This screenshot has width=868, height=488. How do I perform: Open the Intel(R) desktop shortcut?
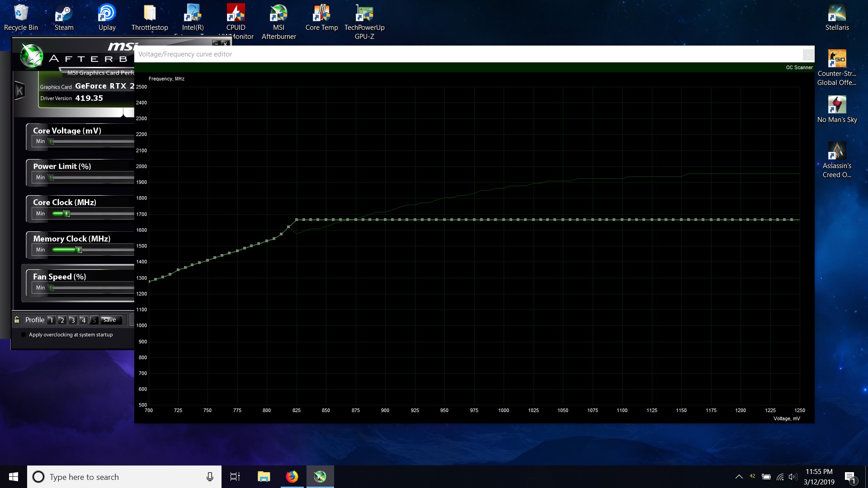[x=193, y=18]
